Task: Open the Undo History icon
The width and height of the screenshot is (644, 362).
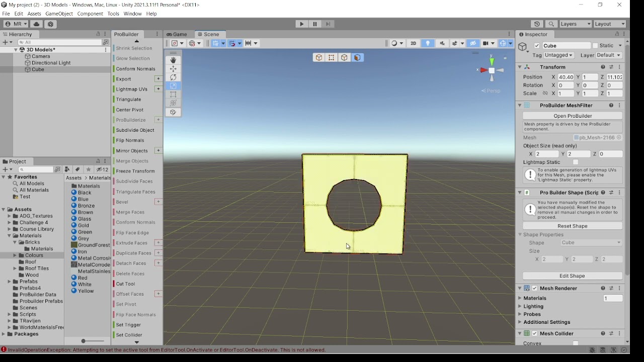Action: point(537,24)
